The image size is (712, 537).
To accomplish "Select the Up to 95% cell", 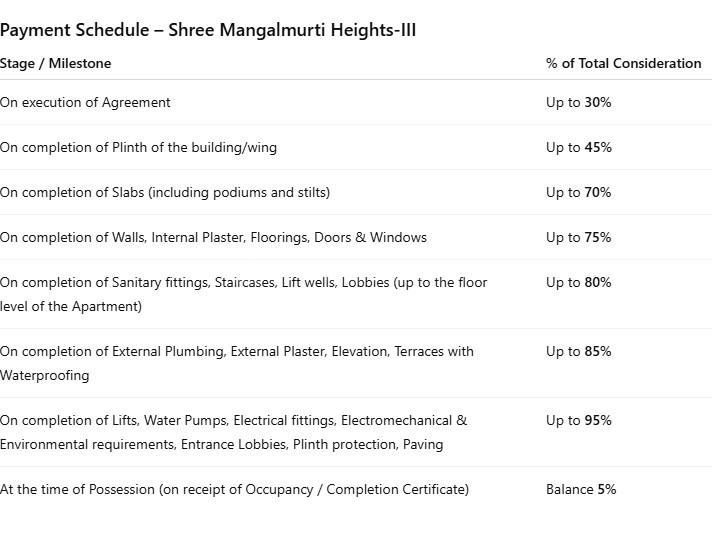I will (x=578, y=420).
